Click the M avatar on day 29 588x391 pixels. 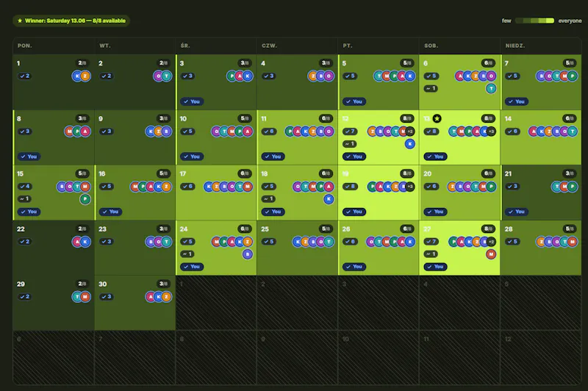(85, 297)
